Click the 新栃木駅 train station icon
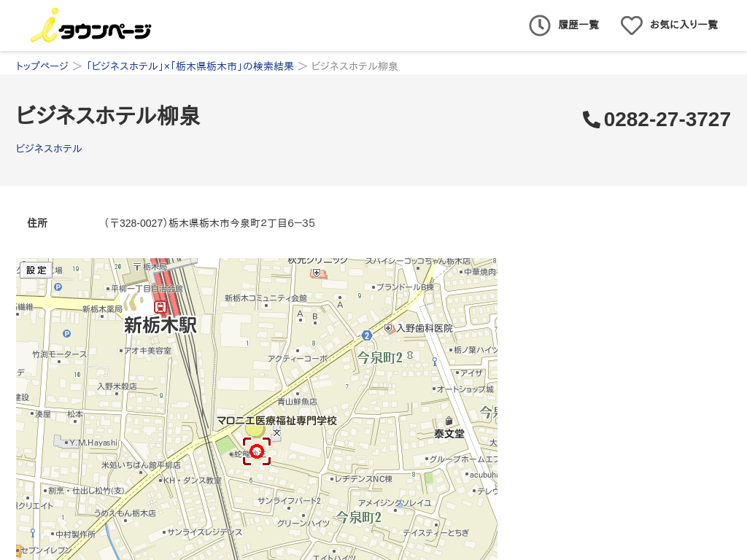The height and width of the screenshot is (560, 747). (160, 307)
